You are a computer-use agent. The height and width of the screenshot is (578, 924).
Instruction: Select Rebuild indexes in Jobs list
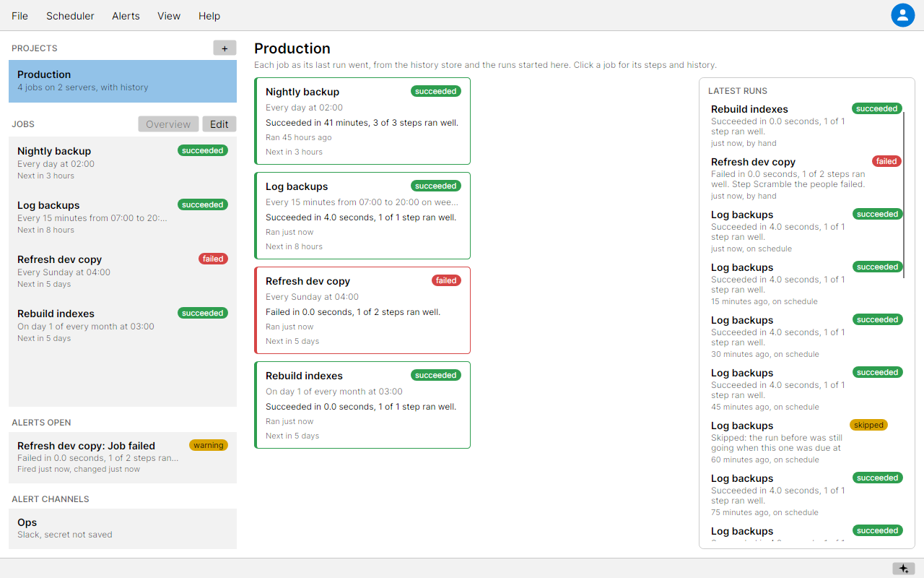coord(123,326)
